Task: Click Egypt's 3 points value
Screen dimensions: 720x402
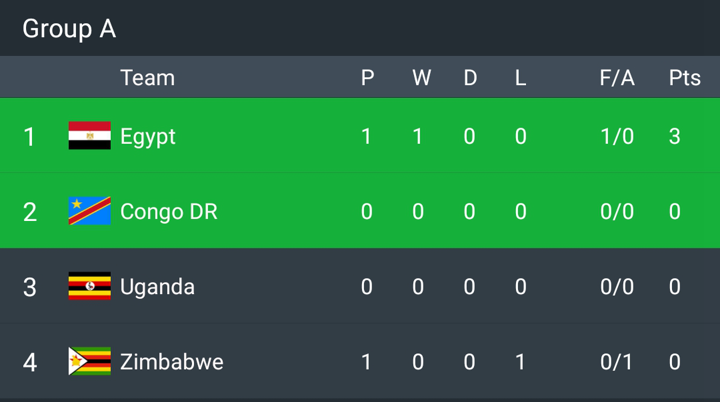Action: tap(675, 136)
